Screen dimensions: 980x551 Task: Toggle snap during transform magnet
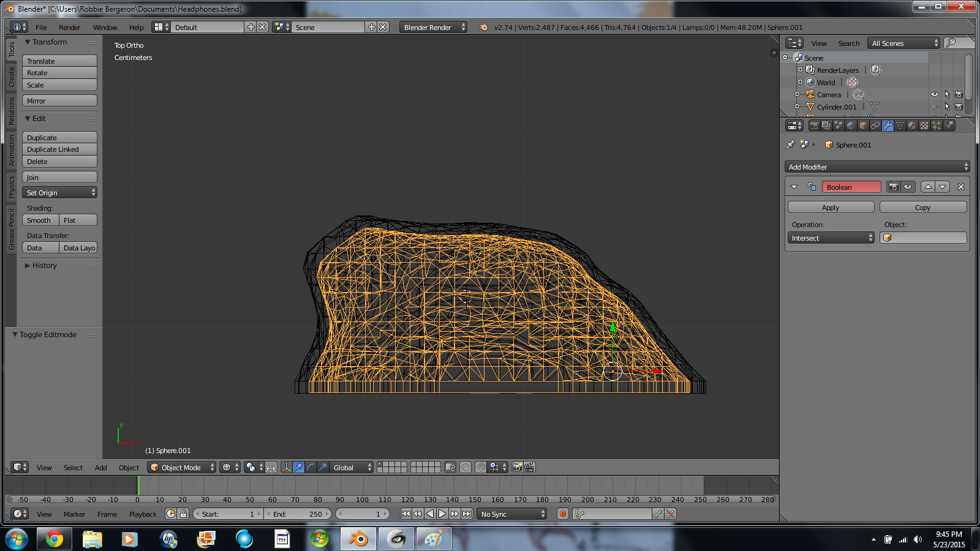(481, 467)
